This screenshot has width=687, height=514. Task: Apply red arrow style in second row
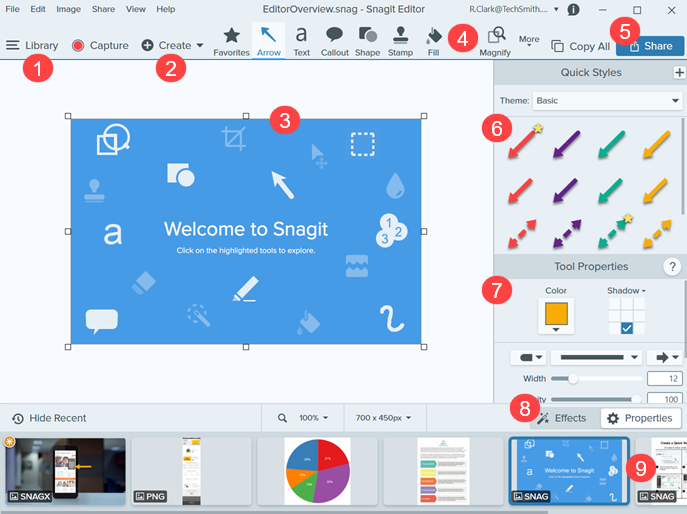pyautogui.click(x=521, y=191)
